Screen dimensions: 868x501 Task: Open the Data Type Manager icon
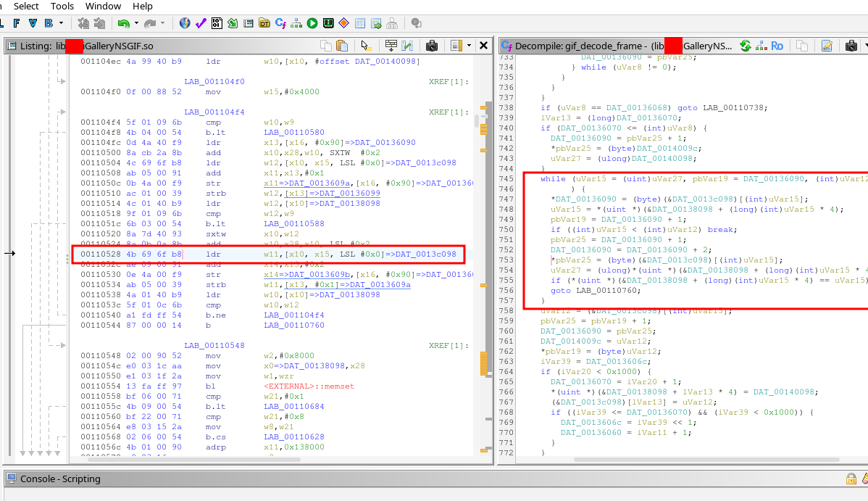coord(264,23)
